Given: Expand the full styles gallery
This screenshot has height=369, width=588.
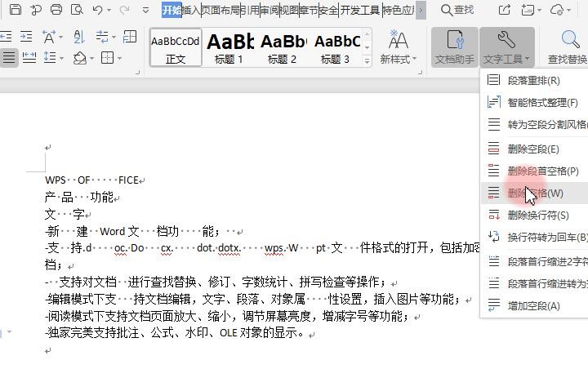Looking at the screenshot, I should (x=367, y=60).
